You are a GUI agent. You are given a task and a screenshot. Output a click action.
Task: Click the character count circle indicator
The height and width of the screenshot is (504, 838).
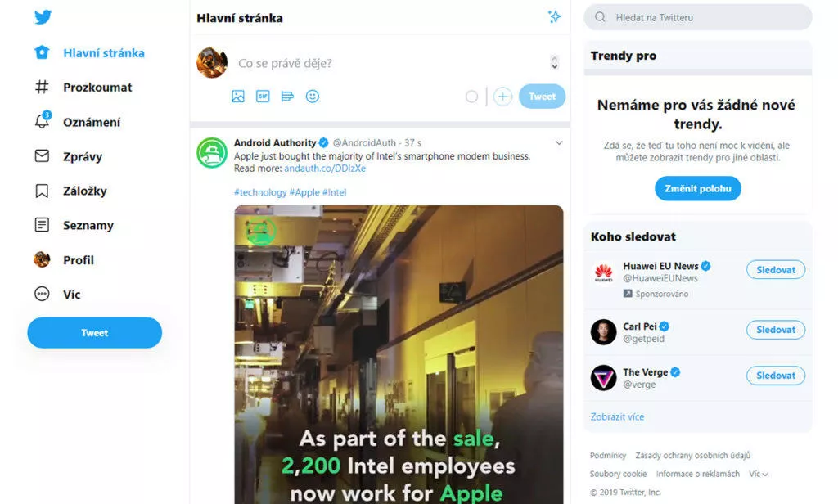471,97
